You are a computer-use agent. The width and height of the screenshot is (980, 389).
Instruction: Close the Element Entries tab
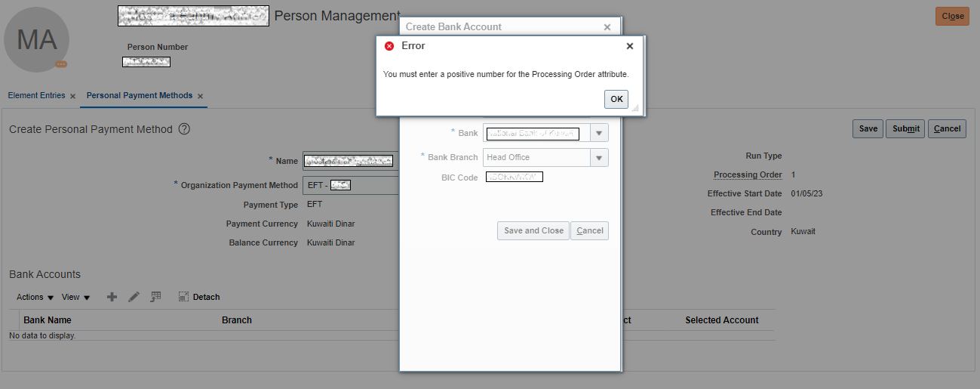click(72, 97)
